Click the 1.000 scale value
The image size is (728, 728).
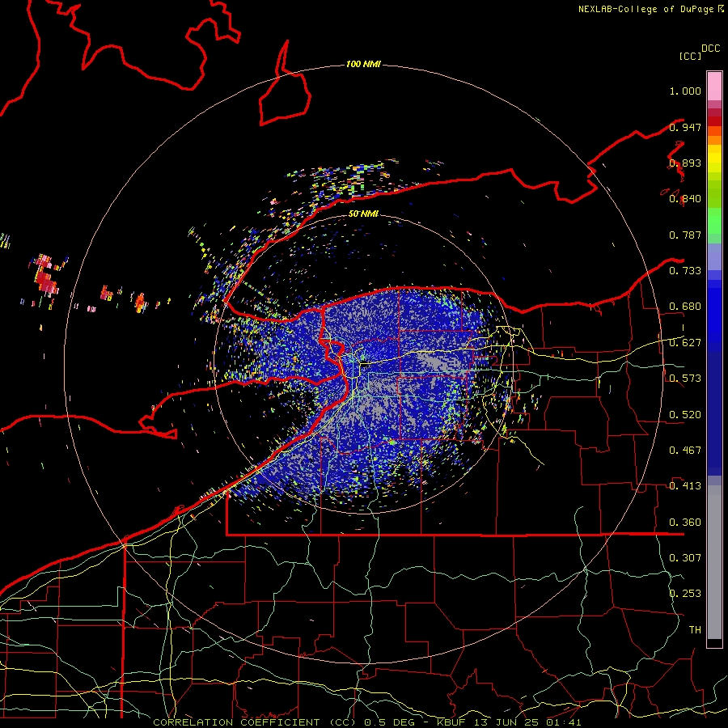685,91
